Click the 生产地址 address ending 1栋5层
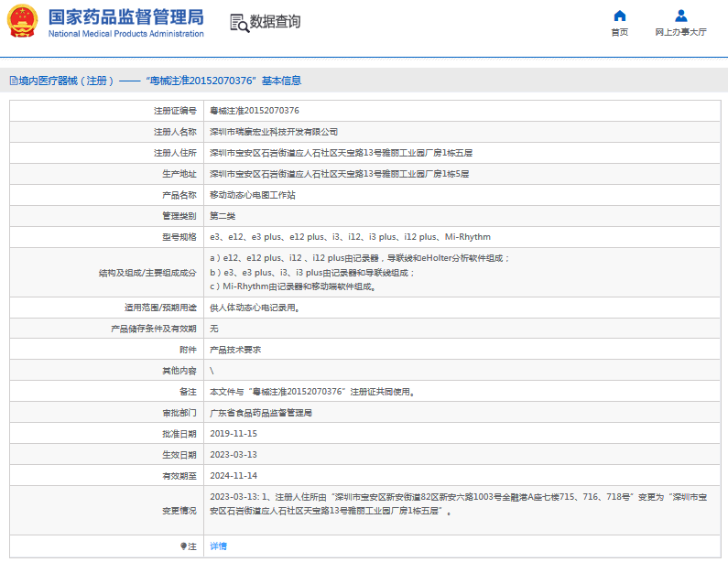The height and width of the screenshot is (562, 728). 339,174
